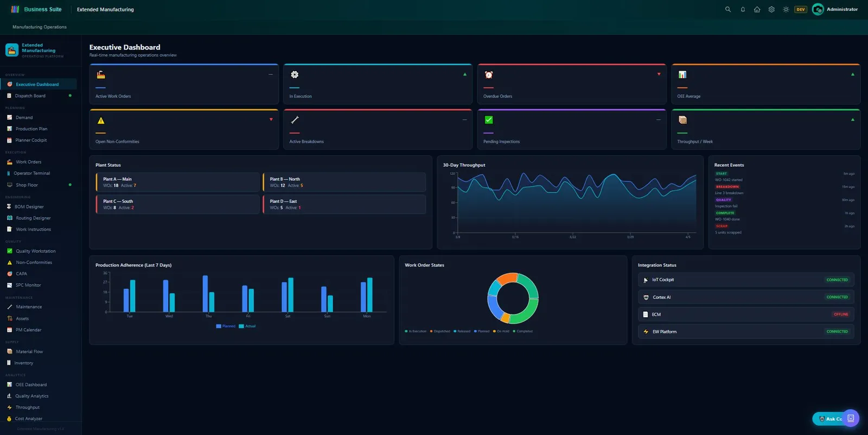This screenshot has height=435, width=868.
Task: Click the Cortex AI integration row
Action: point(746,297)
